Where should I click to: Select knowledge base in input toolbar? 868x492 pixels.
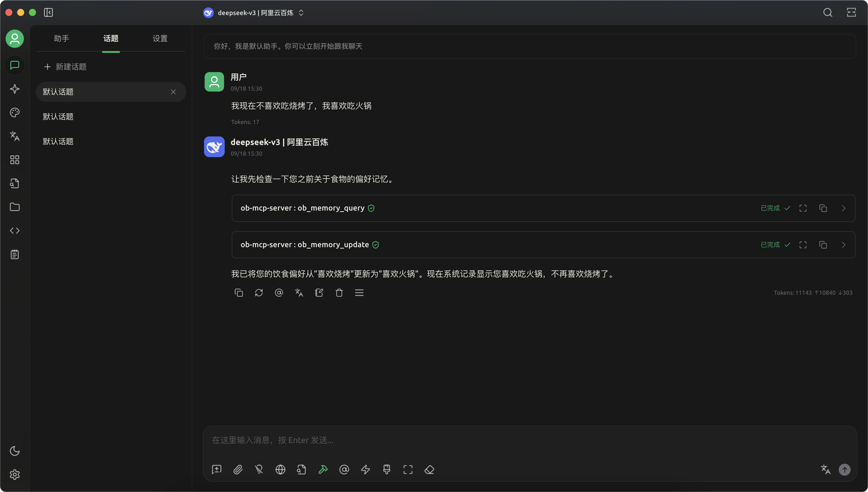pos(302,470)
